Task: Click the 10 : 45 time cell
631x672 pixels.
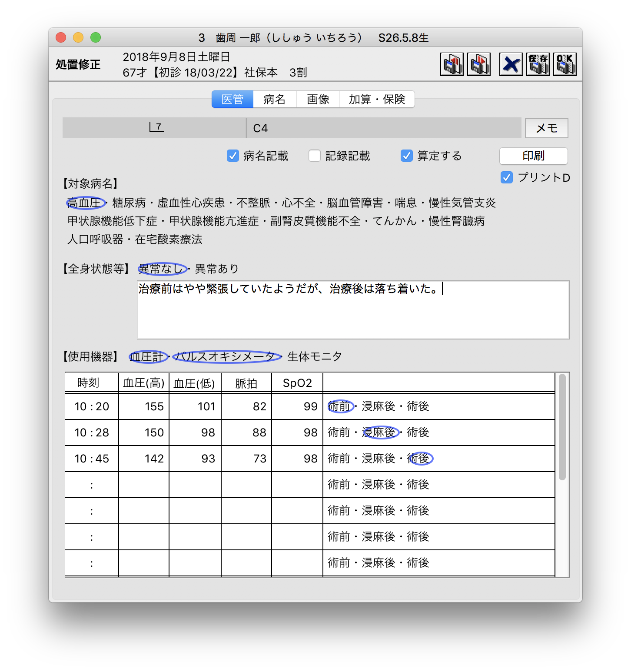Action: [92, 459]
